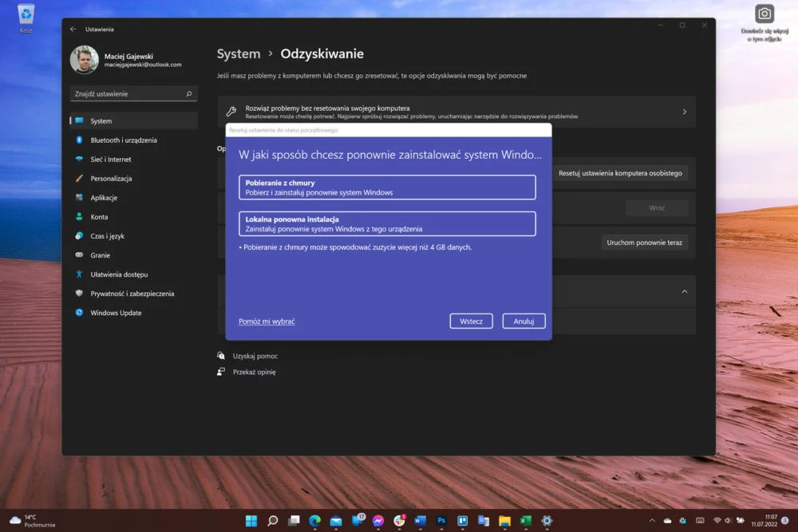Open Photoshop from the taskbar
This screenshot has height=532, width=798.
(x=441, y=520)
